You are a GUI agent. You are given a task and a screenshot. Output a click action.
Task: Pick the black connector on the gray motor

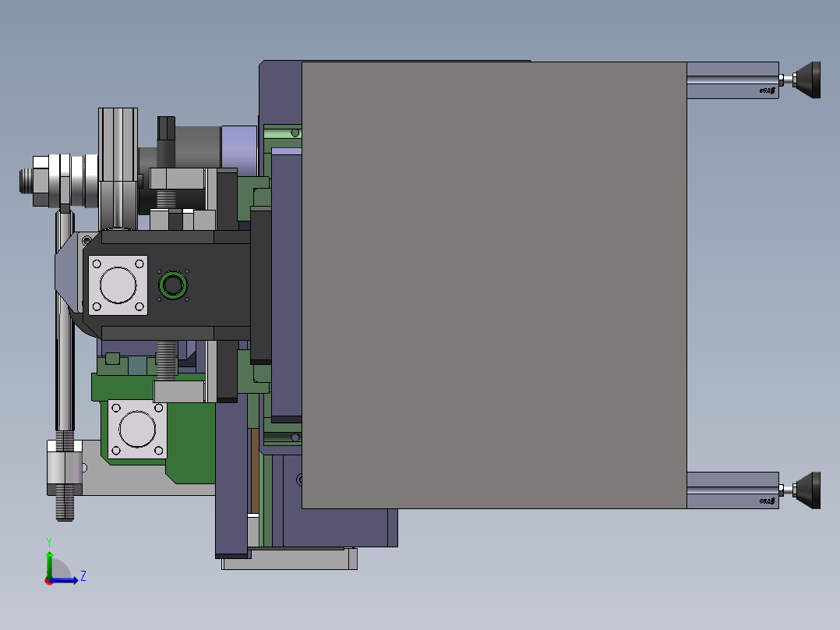(x=166, y=141)
